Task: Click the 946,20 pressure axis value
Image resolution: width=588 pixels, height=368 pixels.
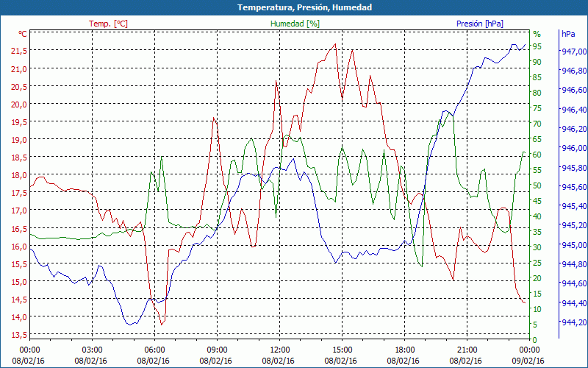Action: pyautogui.click(x=574, y=129)
